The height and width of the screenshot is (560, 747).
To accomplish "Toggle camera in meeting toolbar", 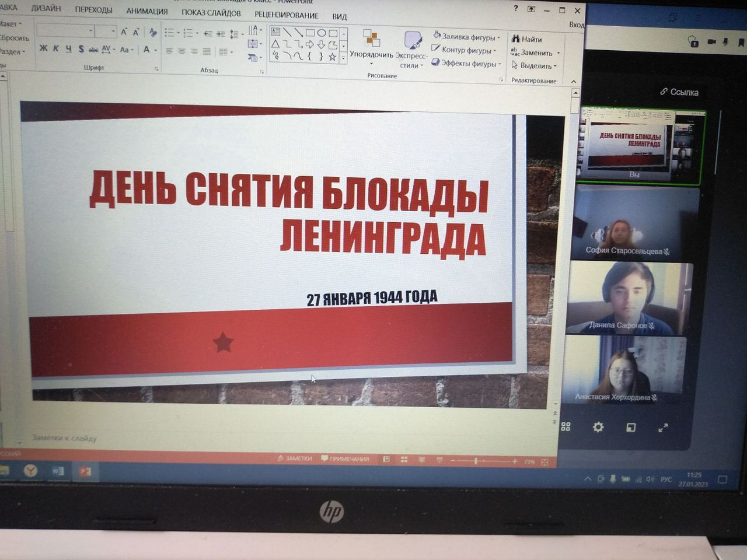I will click(x=711, y=42).
